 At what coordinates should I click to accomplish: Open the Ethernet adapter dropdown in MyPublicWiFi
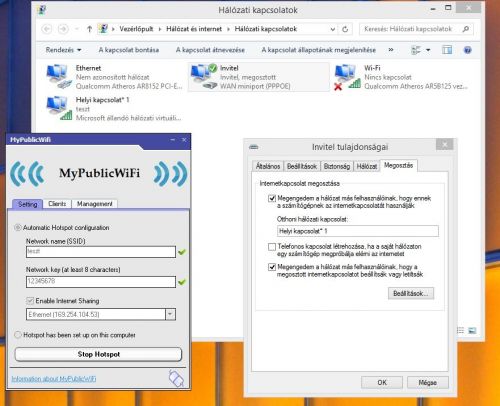point(170,314)
